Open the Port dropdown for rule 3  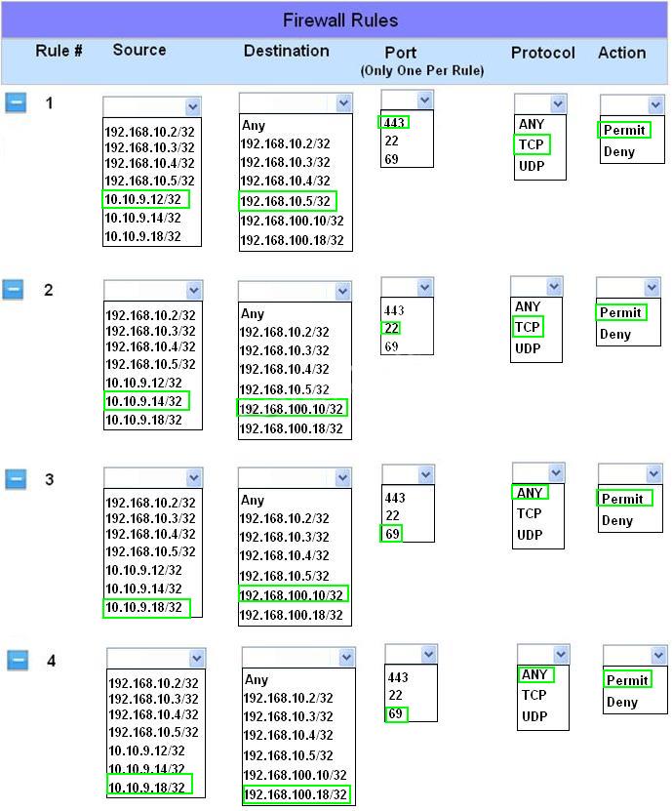tap(425, 474)
